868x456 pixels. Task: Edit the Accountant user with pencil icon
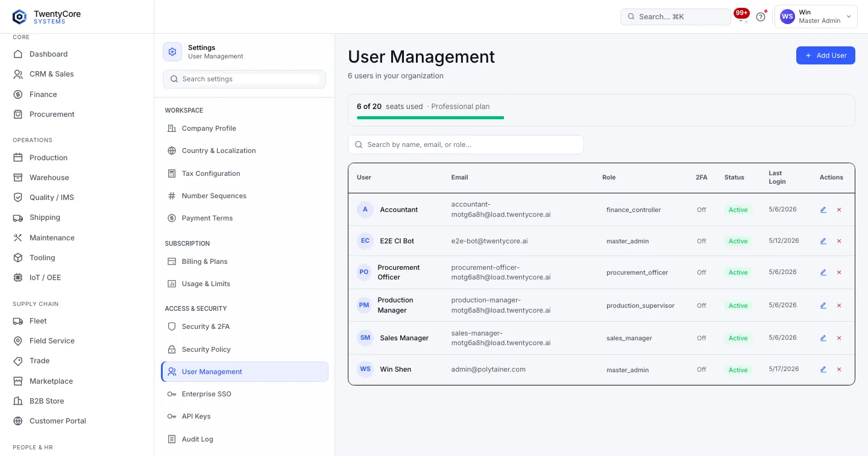coord(823,210)
